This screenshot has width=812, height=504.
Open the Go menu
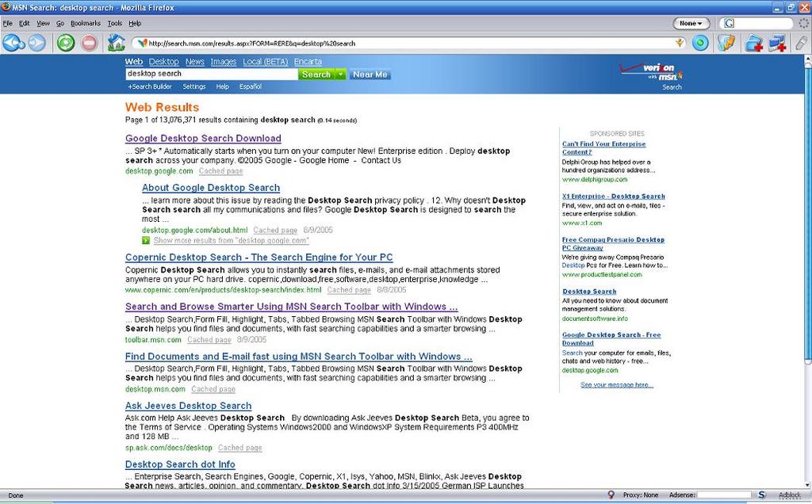pyautogui.click(x=60, y=23)
